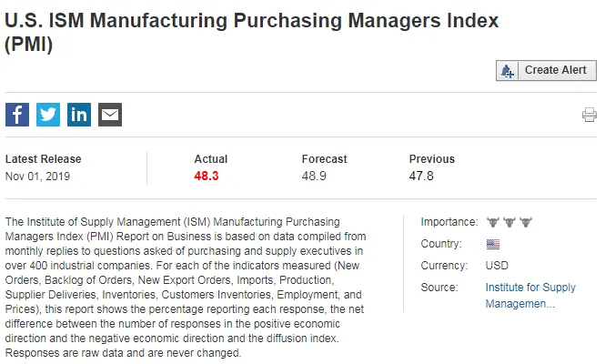The height and width of the screenshot is (364, 605).
Task: Click the Latest Release label
Action: (44, 159)
